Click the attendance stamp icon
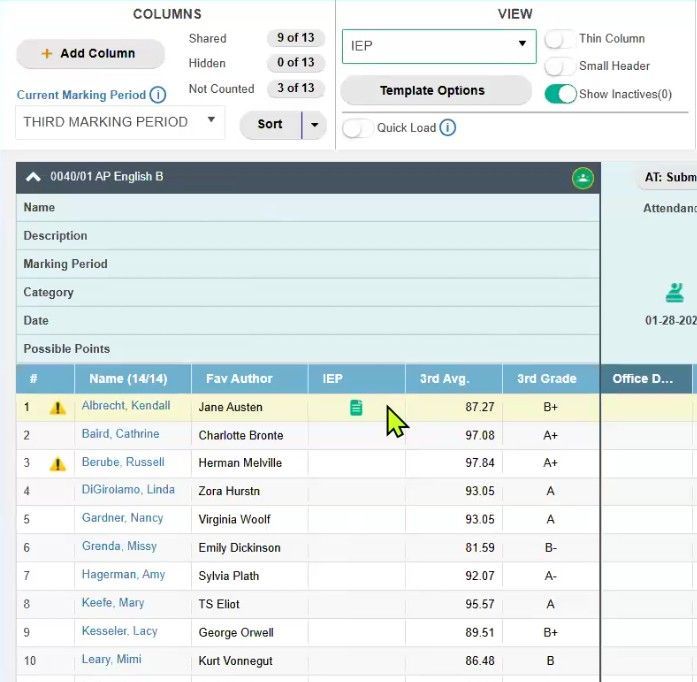The height and width of the screenshot is (682, 697). click(674, 293)
